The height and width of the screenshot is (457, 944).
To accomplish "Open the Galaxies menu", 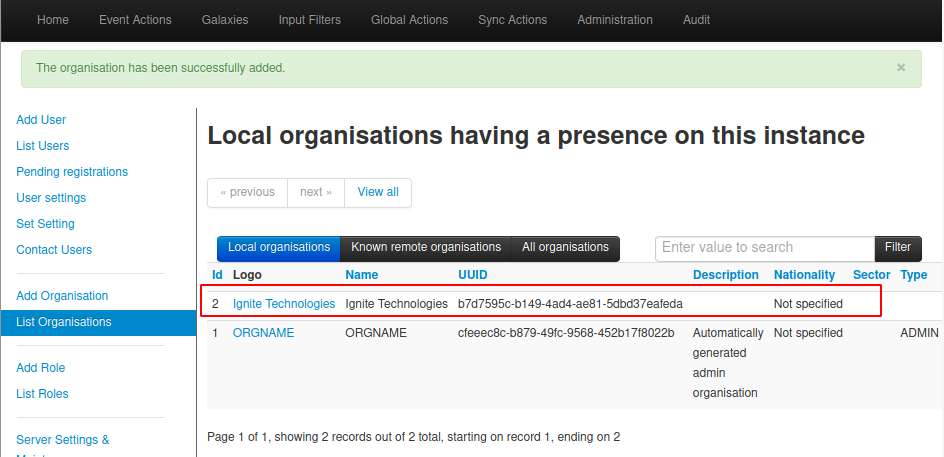I will point(225,20).
